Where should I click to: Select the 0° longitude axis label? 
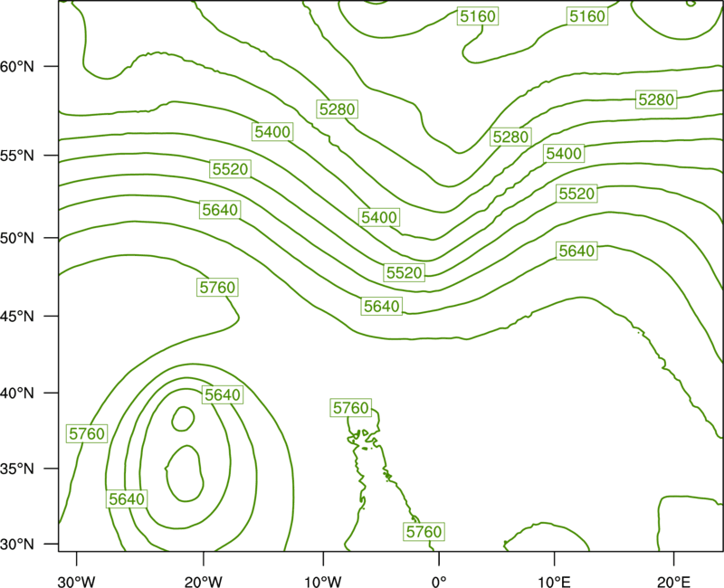tap(439, 582)
